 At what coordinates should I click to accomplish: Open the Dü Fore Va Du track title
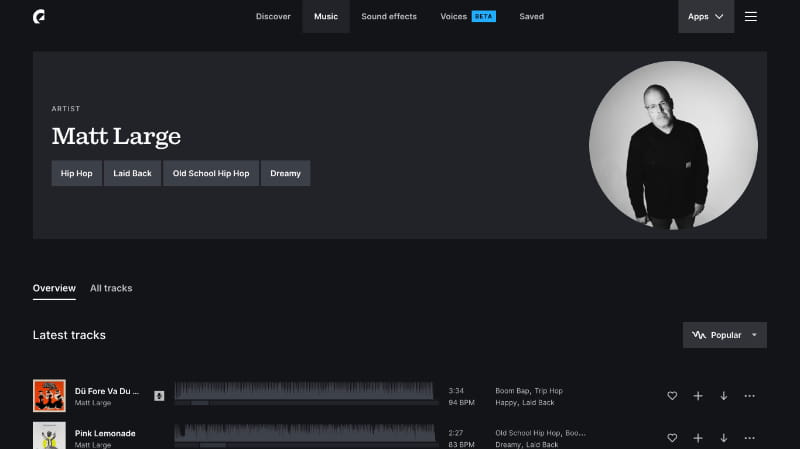(107, 391)
